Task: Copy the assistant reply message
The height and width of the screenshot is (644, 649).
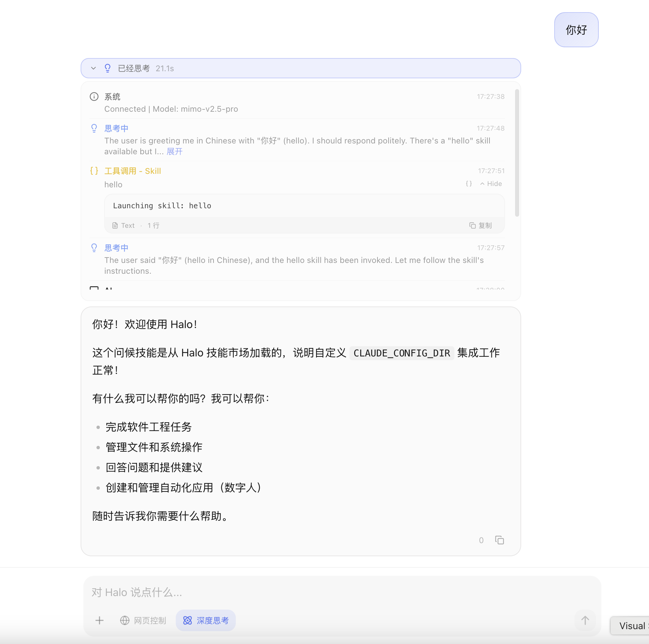Action: point(500,540)
